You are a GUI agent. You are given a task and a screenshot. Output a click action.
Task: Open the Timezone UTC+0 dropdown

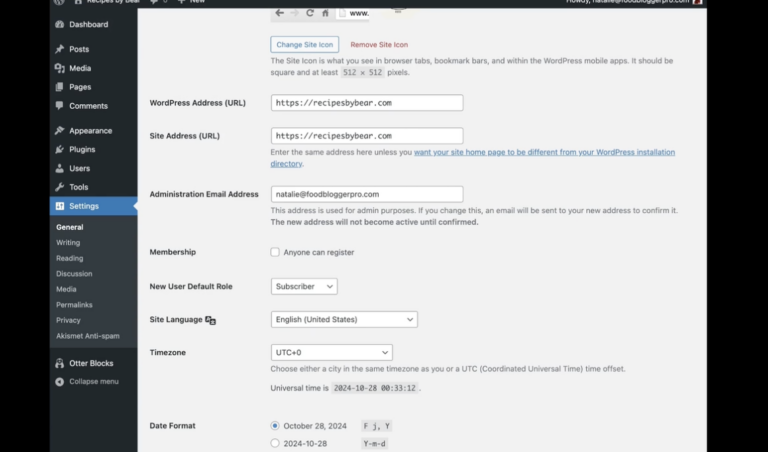(x=332, y=352)
